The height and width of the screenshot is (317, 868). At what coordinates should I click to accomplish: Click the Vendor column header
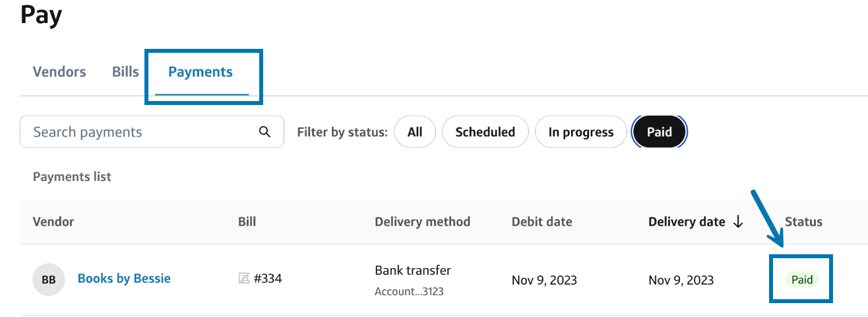coord(53,222)
